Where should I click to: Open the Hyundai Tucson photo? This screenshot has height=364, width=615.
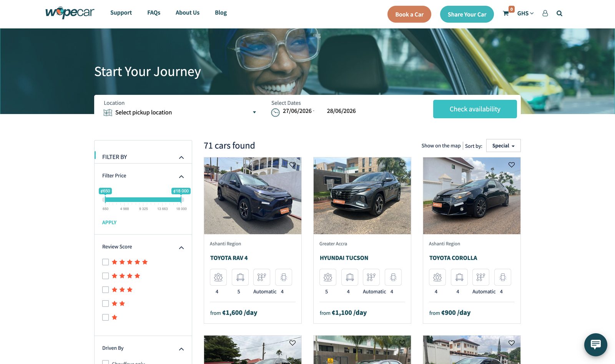pyautogui.click(x=362, y=196)
